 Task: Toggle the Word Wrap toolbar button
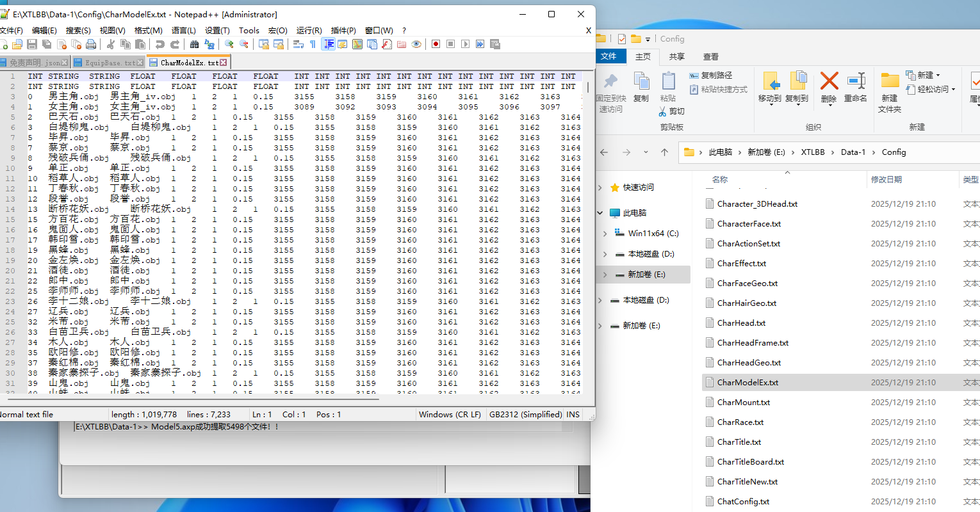click(298, 44)
